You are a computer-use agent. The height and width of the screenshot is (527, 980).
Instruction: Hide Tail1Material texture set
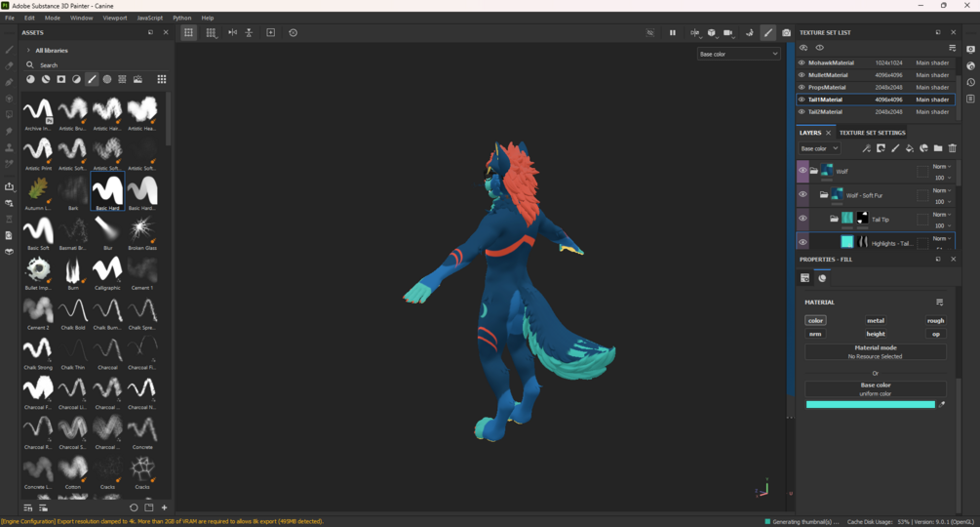point(802,100)
